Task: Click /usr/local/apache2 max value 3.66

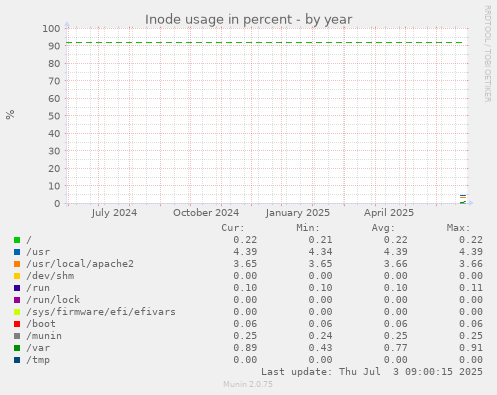Action: [471, 264]
